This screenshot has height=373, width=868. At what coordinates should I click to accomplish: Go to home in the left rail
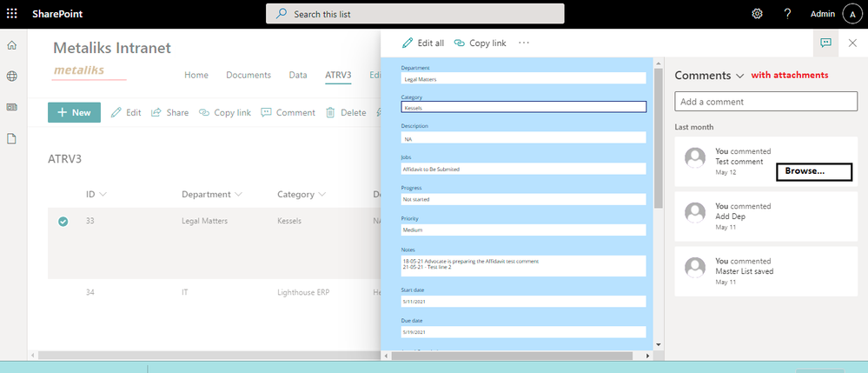[11, 45]
